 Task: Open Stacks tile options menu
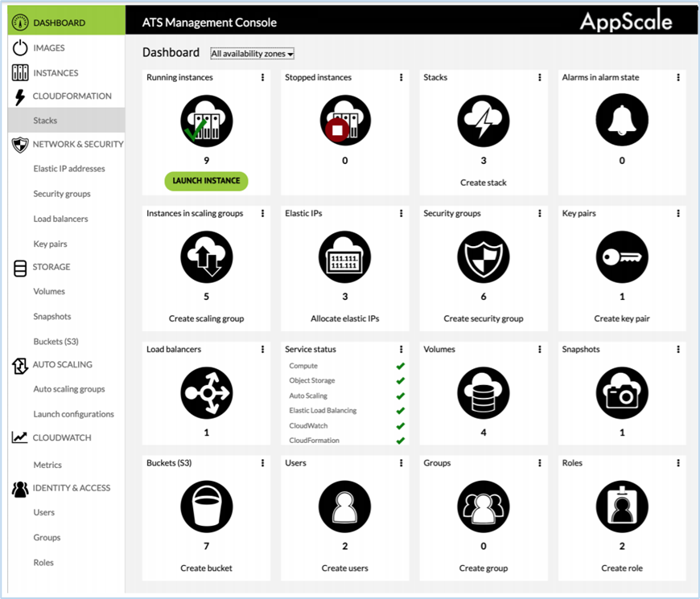pyautogui.click(x=540, y=77)
